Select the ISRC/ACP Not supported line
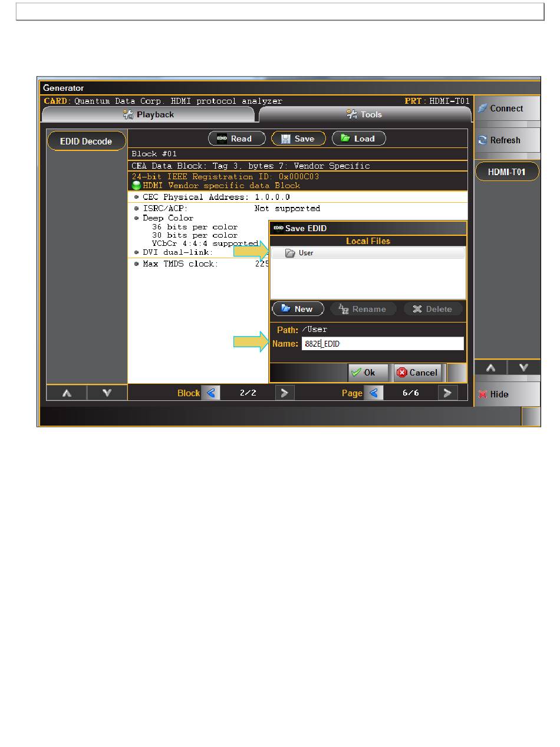 [x=298, y=208]
